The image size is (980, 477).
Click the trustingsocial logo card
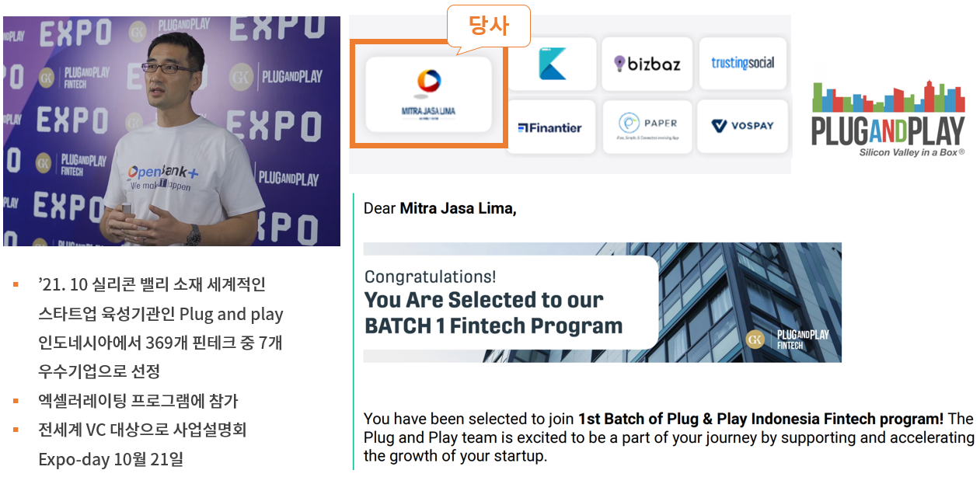(x=742, y=63)
